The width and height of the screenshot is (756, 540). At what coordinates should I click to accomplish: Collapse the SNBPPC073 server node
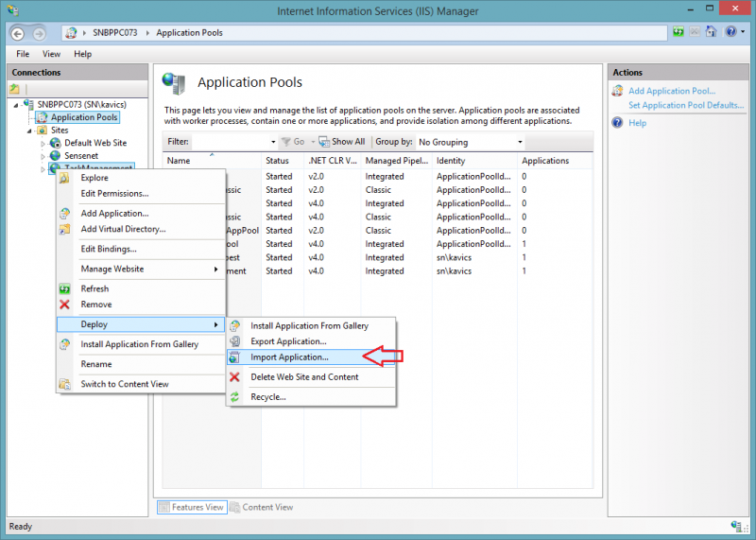(16, 105)
